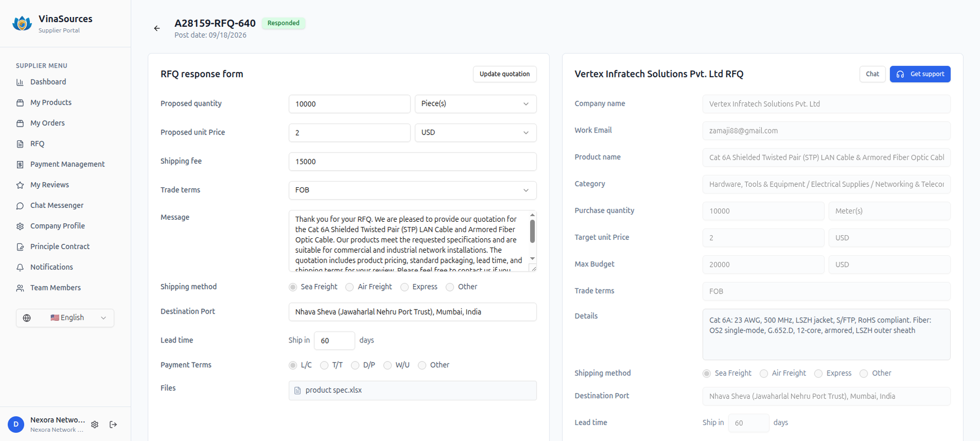The image size is (980, 441).
Task: Expand the FOB trade terms dropdown
Action: click(x=413, y=190)
